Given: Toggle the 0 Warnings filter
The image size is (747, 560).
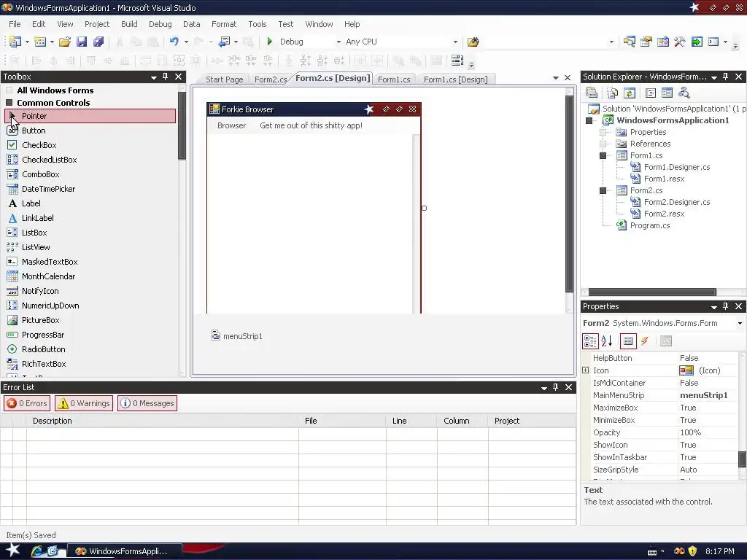Looking at the screenshot, I should [x=84, y=403].
